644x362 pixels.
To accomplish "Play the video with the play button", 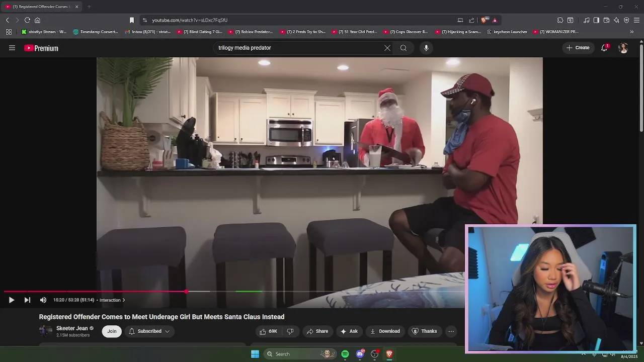I will point(12,300).
